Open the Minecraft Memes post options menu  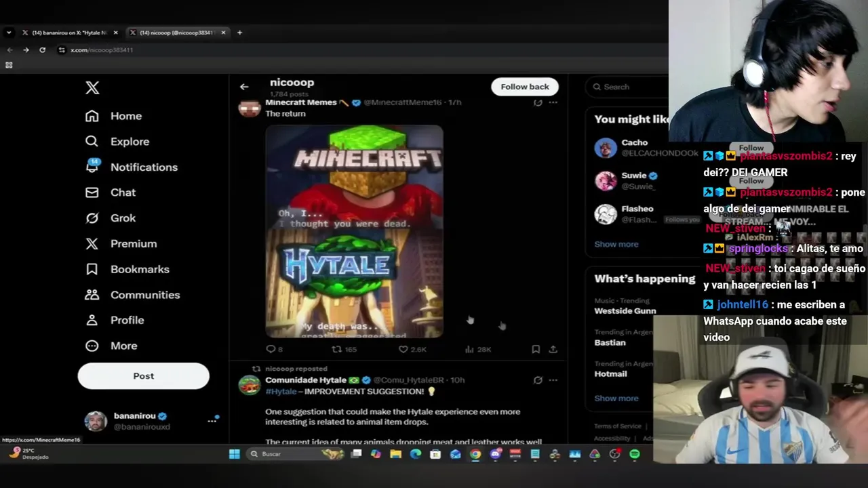(x=553, y=102)
